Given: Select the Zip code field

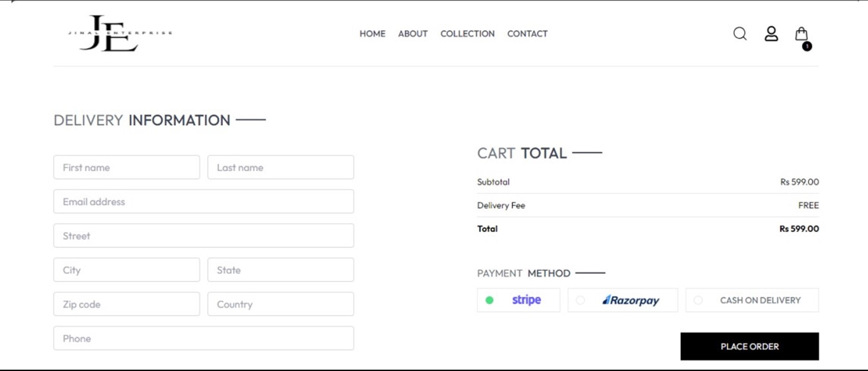Looking at the screenshot, I should [126, 304].
